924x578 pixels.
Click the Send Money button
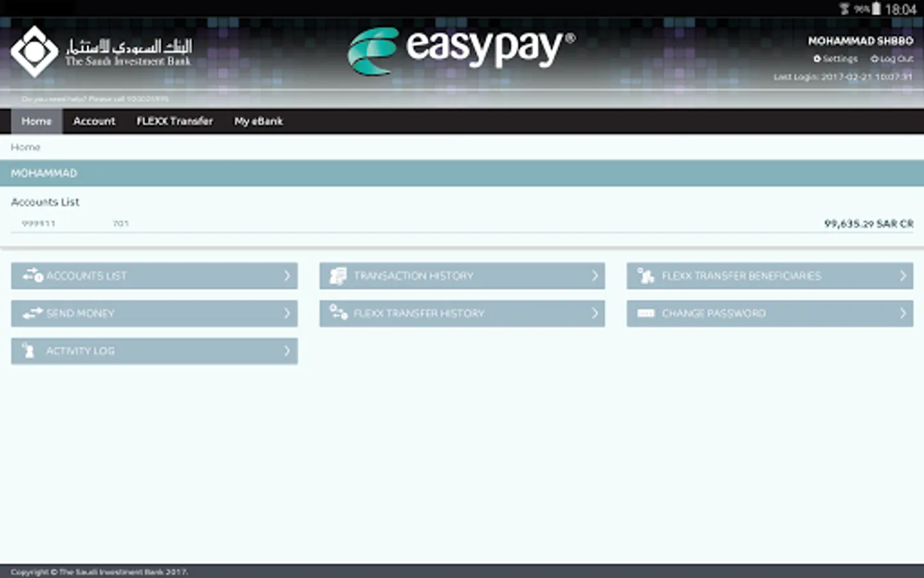154,313
